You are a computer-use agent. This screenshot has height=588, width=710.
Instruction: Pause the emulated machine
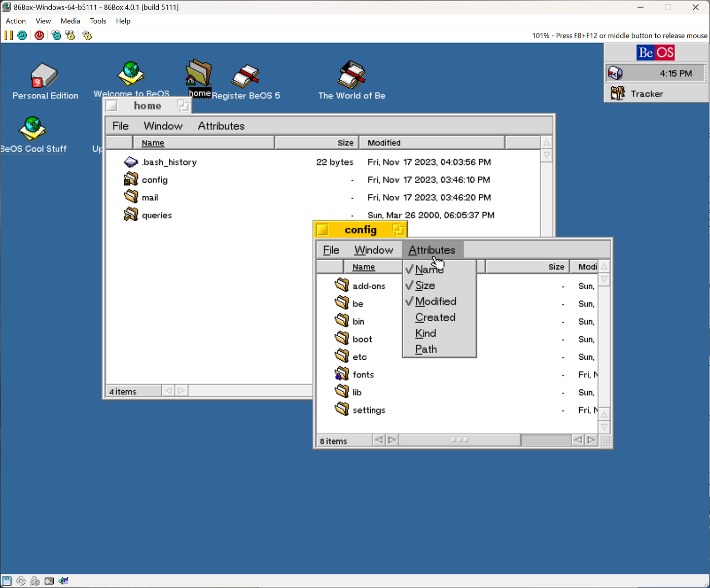[9, 35]
